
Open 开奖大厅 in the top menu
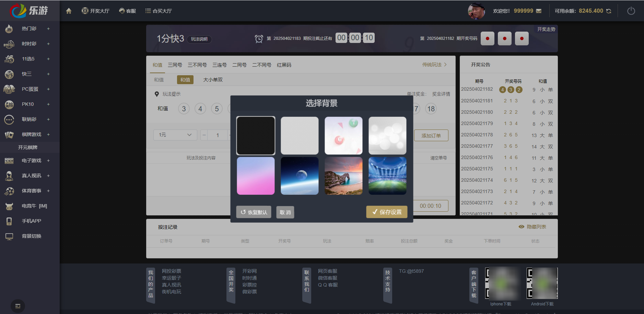[96, 11]
